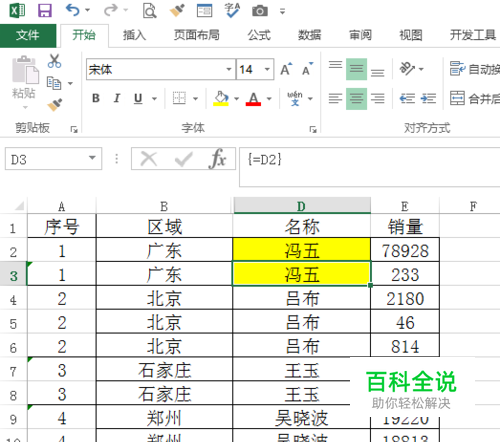Switch to the 页面布局 tab
The width and height of the screenshot is (500, 442).
pos(197,35)
